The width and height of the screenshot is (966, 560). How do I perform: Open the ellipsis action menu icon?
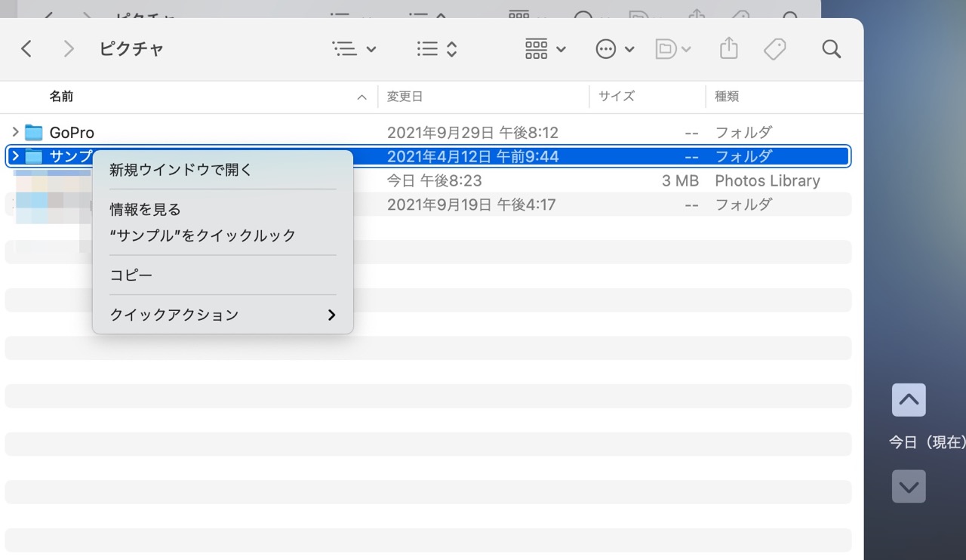(x=614, y=49)
